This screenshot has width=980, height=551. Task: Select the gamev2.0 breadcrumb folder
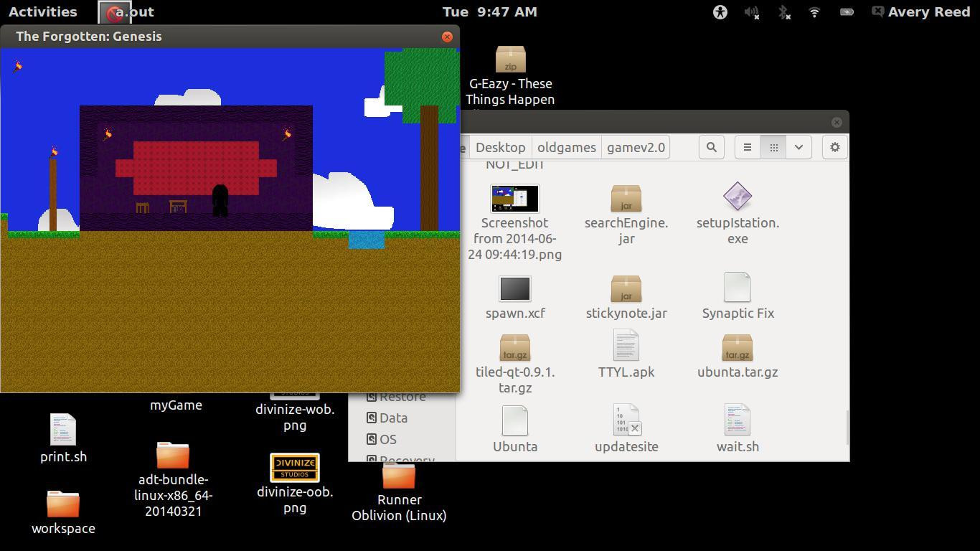pos(636,147)
